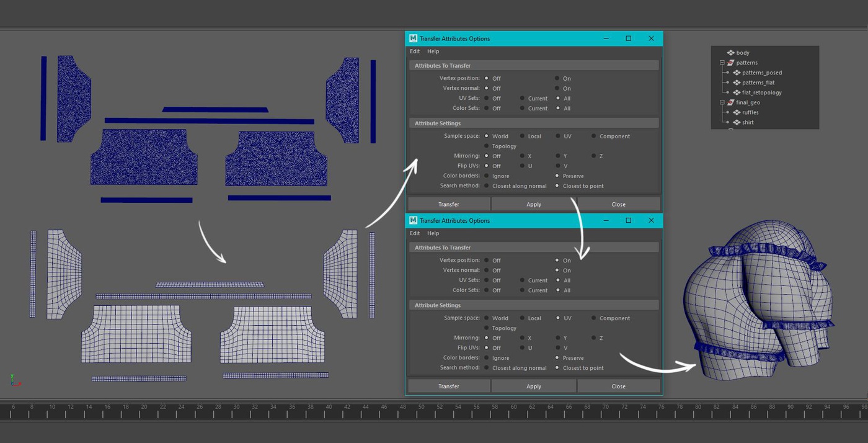868x443 pixels.
Task: Click the mesh icon beside shirt
Action: tap(737, 122)
